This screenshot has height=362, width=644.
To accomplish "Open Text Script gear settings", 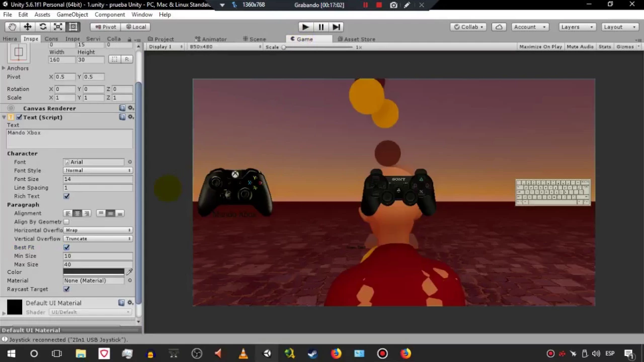I will (131, 117).
